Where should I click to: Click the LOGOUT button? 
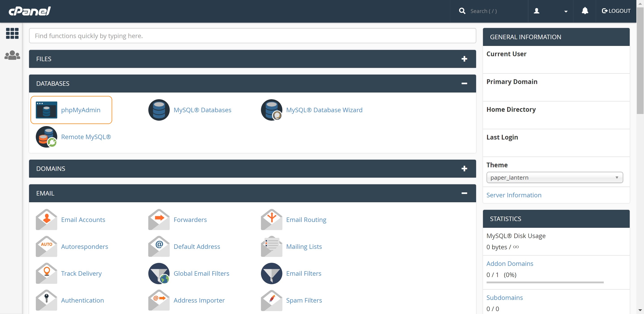[616, 11]
